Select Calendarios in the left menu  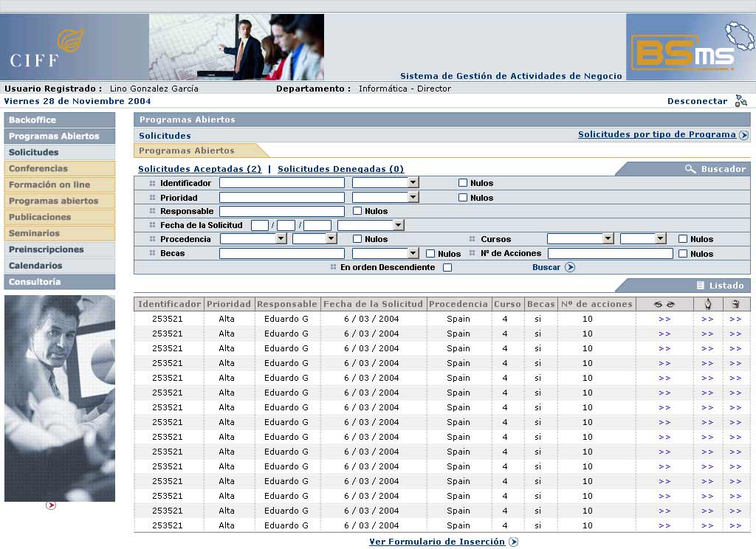(x=35, y=266)
